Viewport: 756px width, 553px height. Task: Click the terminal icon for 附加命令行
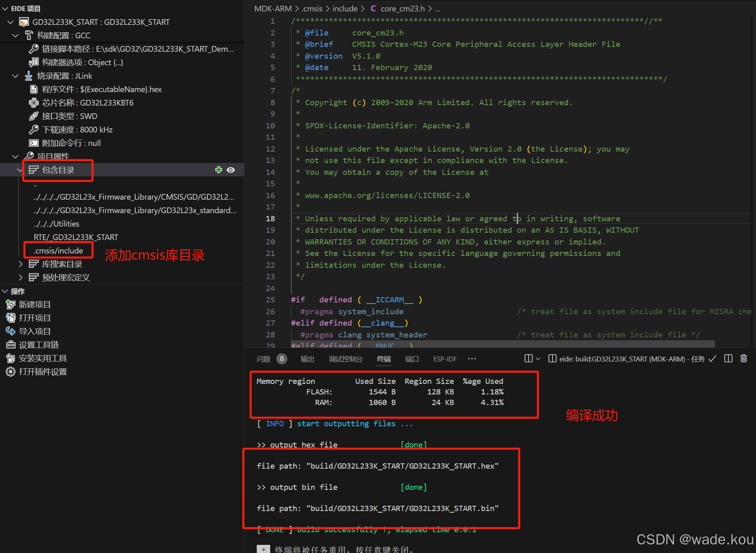coord(34,143)
